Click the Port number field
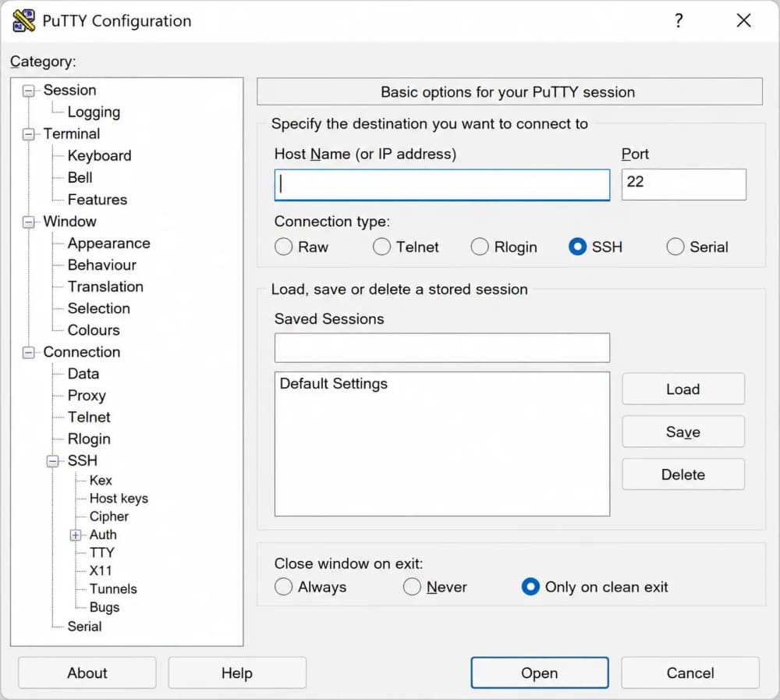 (683, 185)
